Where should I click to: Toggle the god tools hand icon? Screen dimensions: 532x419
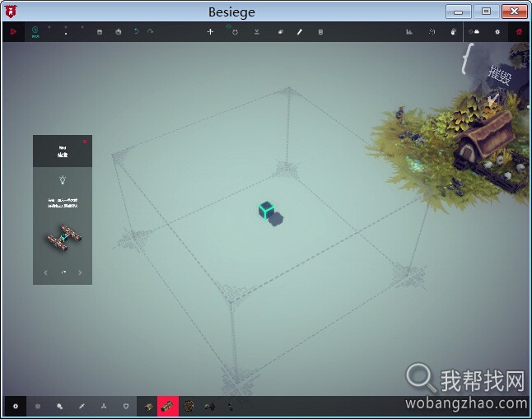pyautogui.click(x=453, y=32)
